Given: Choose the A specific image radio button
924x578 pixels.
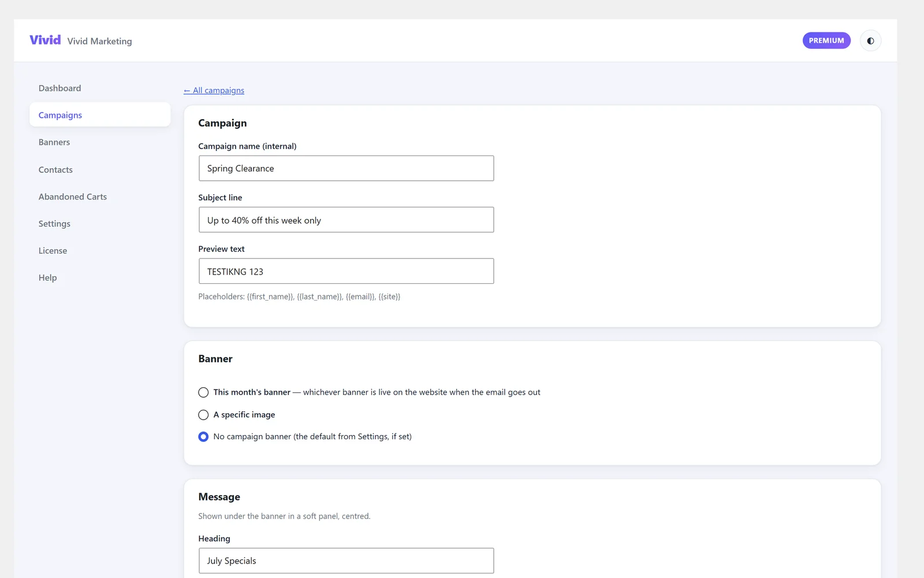Looking at the screenshot, I should (203, 415).
